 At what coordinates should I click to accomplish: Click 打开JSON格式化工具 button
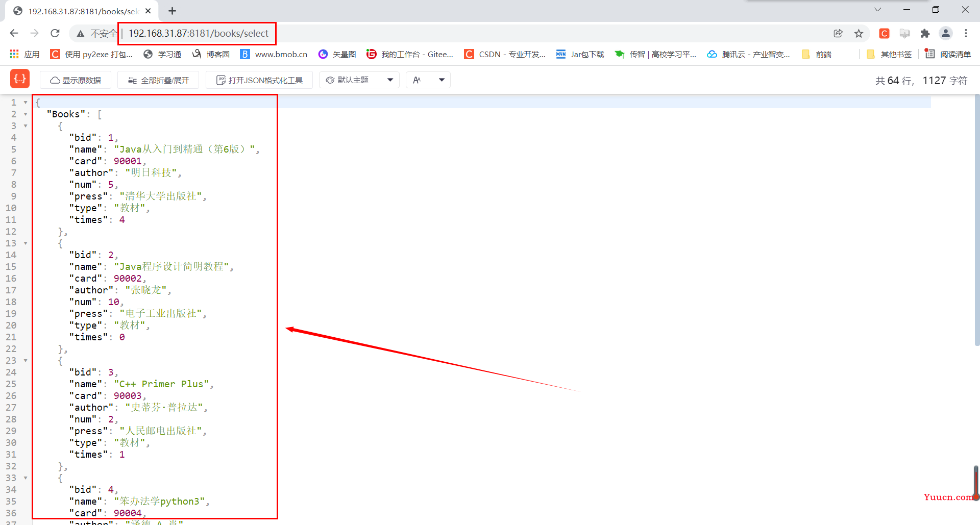[x=259, y=80]
